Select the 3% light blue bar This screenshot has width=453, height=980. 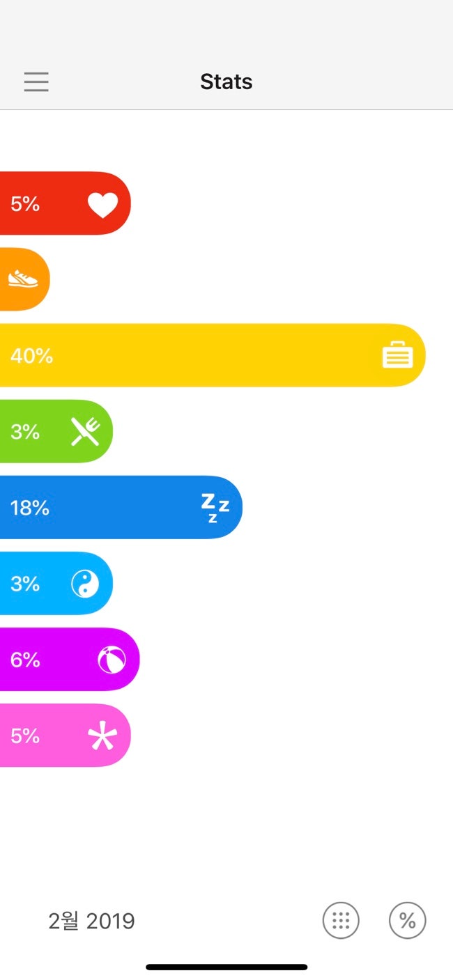pos(56,584)
